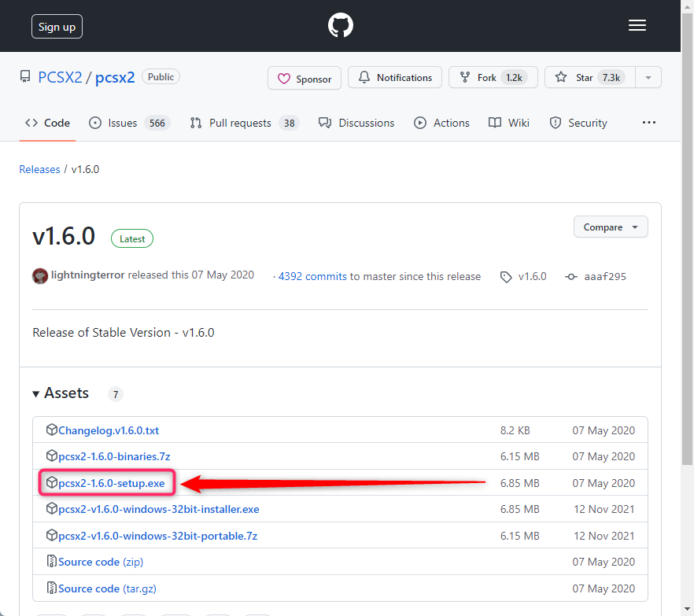Open the hamburger navigation menu
Screen dimensions: 694x616
click(637, 26)
